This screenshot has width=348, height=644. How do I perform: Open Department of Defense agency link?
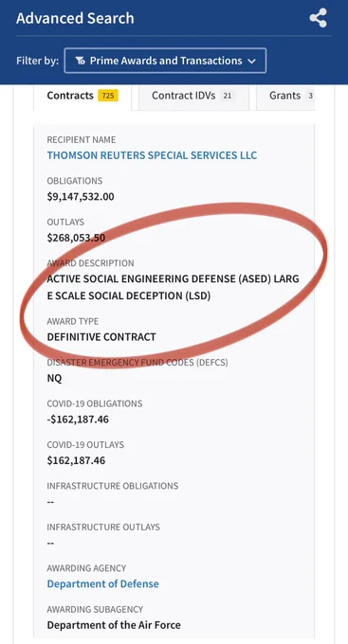click(102, 583)
